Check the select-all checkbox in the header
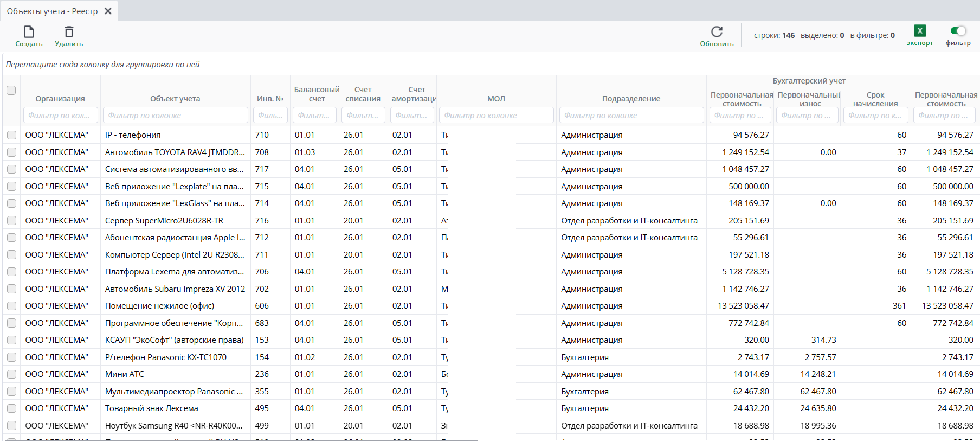 click(x=11, y=91)
